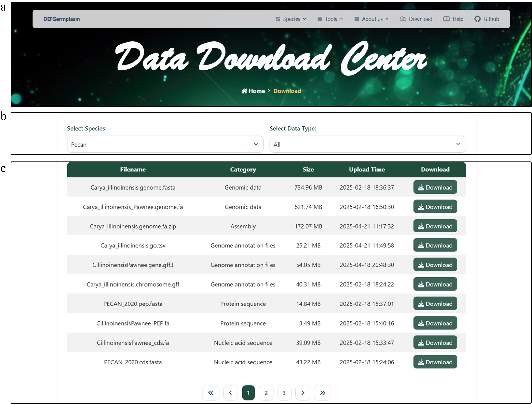
Task: Click the Home breadcrumb house icon
Action: (x=244, y=91)
